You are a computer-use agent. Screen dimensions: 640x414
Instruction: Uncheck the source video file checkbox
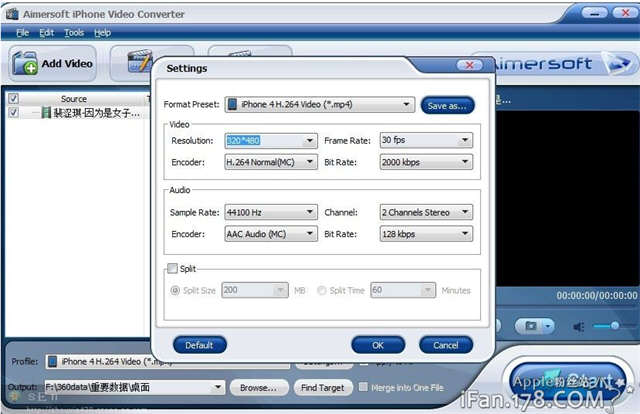pos(13,113)
